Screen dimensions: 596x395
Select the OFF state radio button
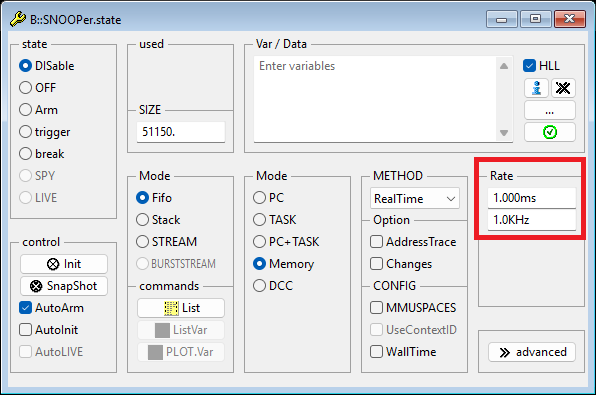pyautogui.click(x=38, y=88)
